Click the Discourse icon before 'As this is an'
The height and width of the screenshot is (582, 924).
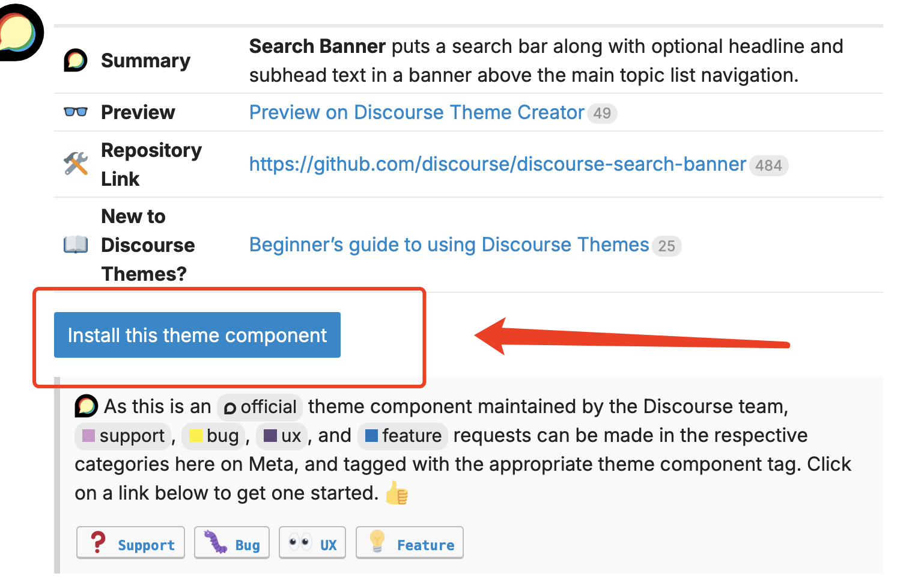[86, 406]
